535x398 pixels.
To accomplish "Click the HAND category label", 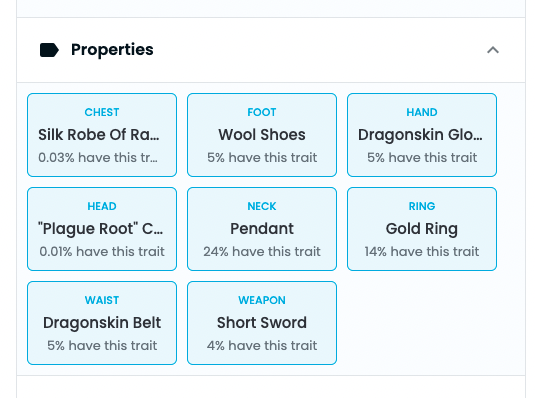I will click(x=422, y=112).
